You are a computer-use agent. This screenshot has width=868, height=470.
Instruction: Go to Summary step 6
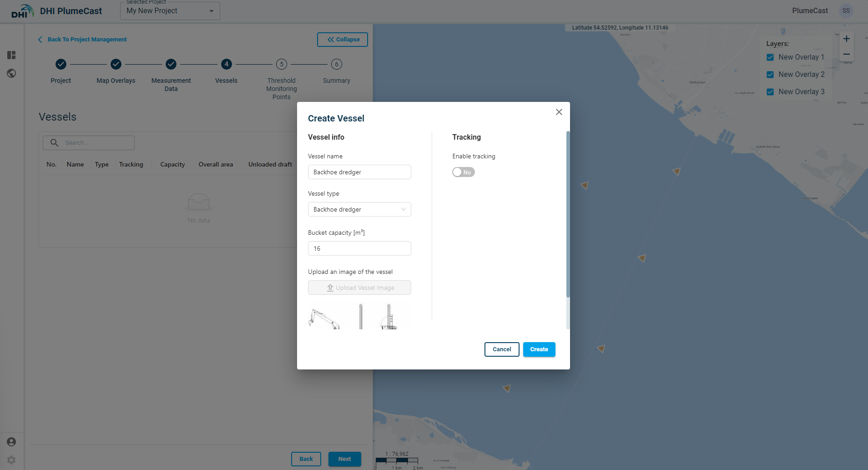coord(337,64)
